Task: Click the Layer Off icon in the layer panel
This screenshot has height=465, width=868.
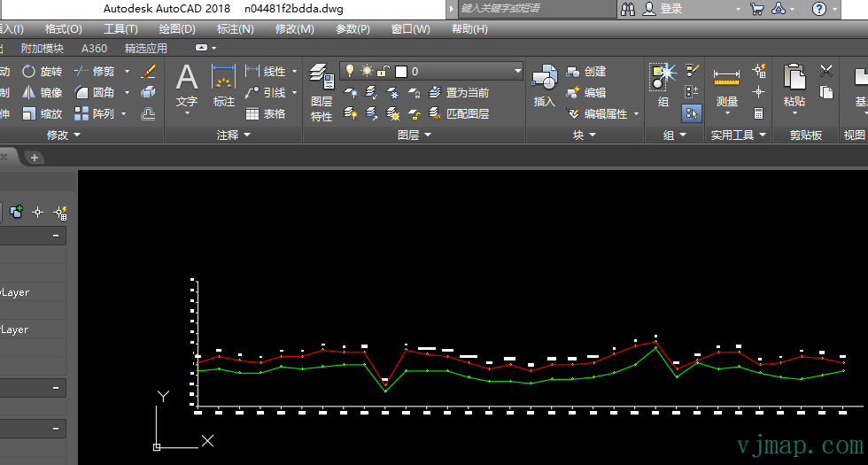Action: (x=350, y=92)
